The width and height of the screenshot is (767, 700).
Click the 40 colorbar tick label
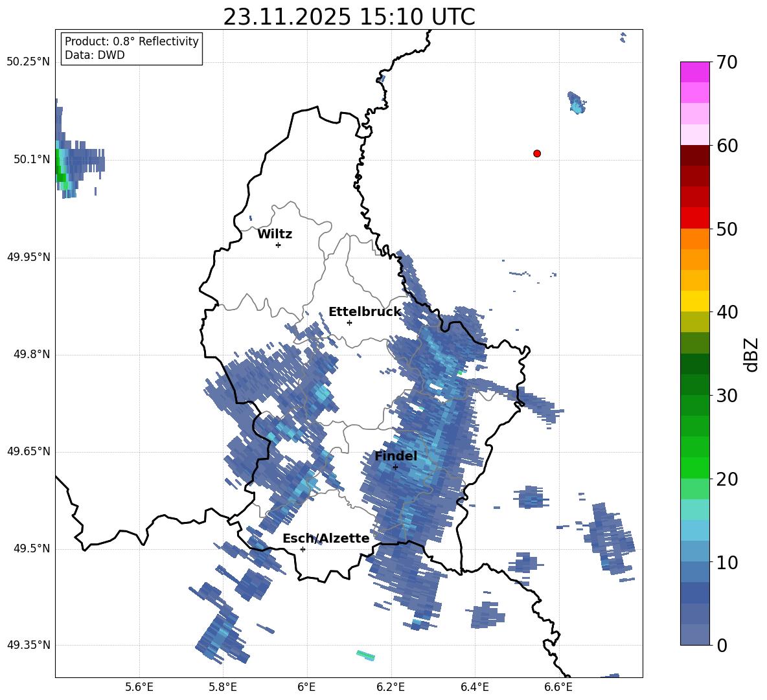coord(727,312)
